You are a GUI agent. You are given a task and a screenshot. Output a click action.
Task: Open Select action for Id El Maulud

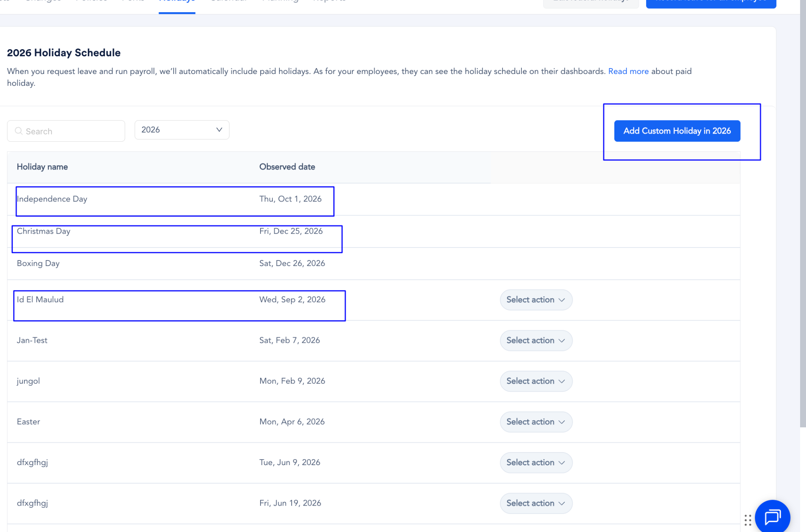pyautogui.click(x=536, y=300)
